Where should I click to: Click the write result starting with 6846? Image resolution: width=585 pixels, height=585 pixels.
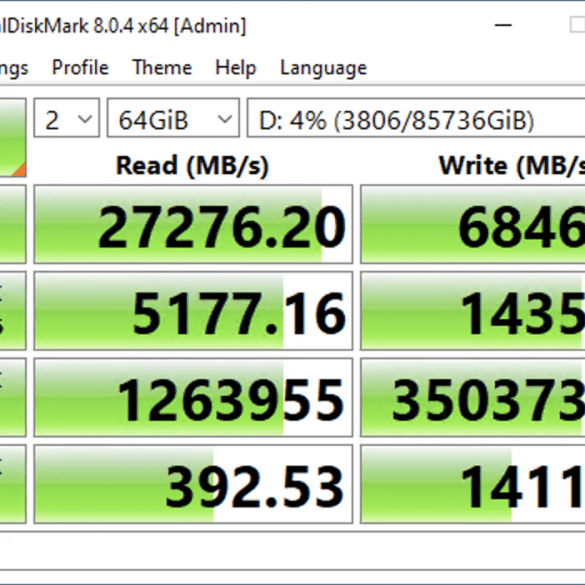pyautogui.click(x=473, y=224)
